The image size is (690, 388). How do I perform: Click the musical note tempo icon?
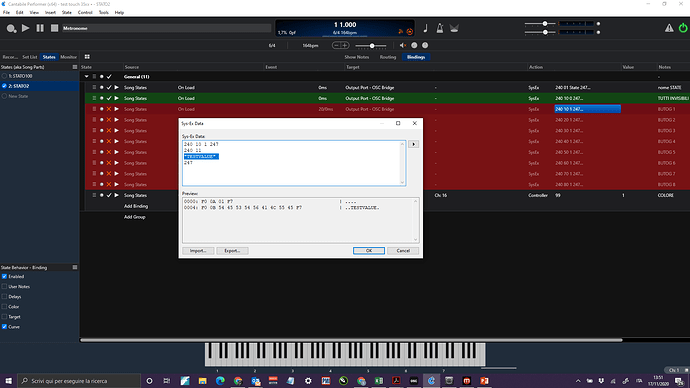(x=426, y=28)
